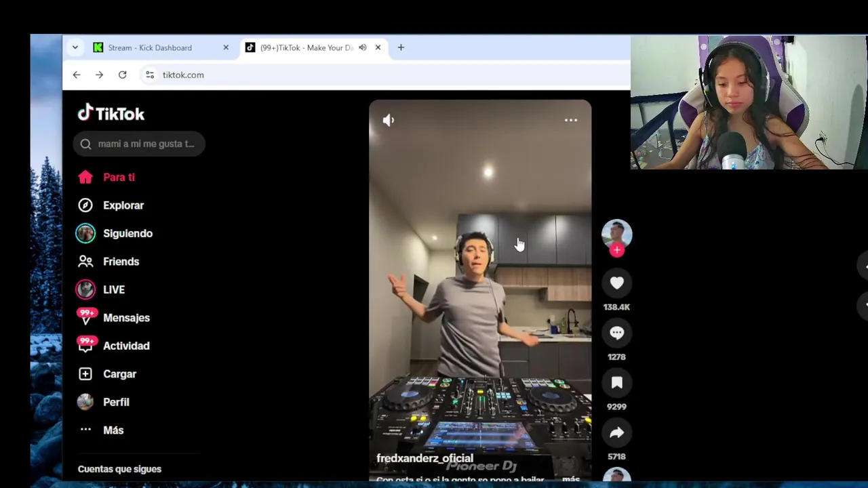868x488 pixels.
Task: Follow creator with the red plus button
Action: [616, 250]
